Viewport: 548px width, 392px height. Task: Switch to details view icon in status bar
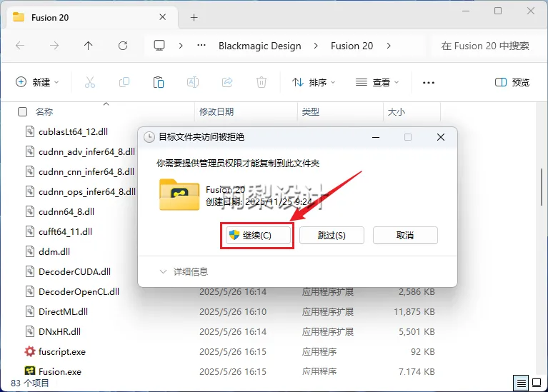coord(521,383)
